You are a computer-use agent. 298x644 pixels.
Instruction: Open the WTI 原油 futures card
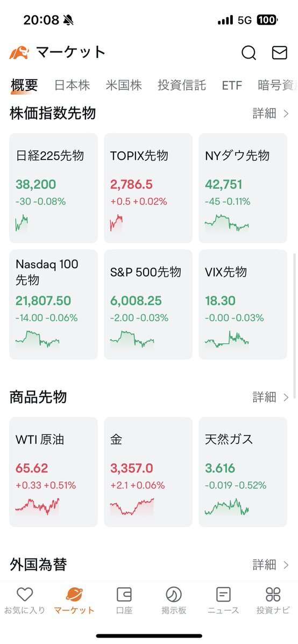point(53,472)
